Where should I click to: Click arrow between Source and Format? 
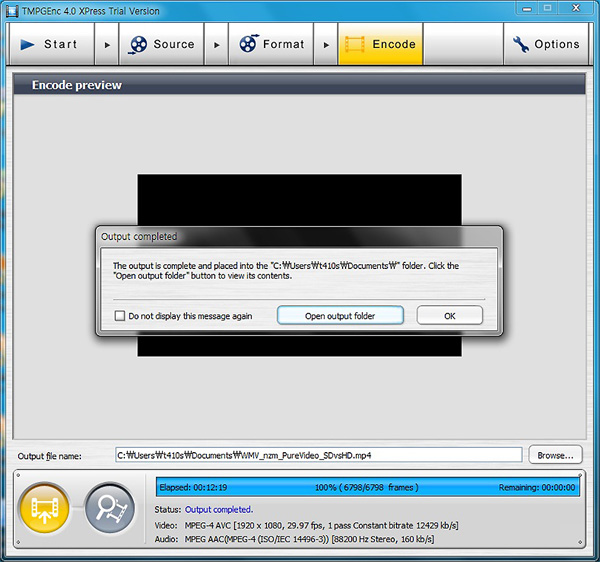point(217,44)
